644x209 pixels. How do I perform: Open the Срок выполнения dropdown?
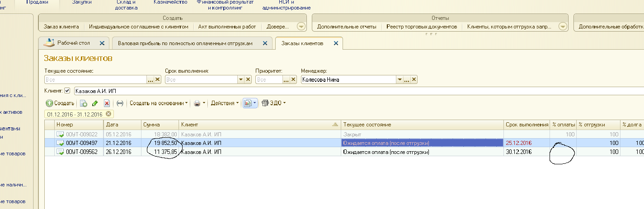point(241,80)
